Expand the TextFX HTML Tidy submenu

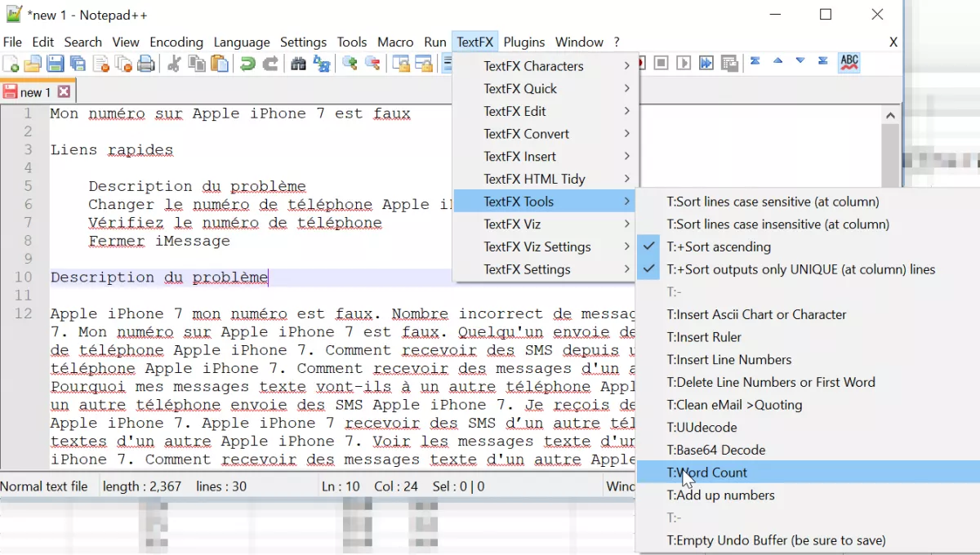click(545, 179)
